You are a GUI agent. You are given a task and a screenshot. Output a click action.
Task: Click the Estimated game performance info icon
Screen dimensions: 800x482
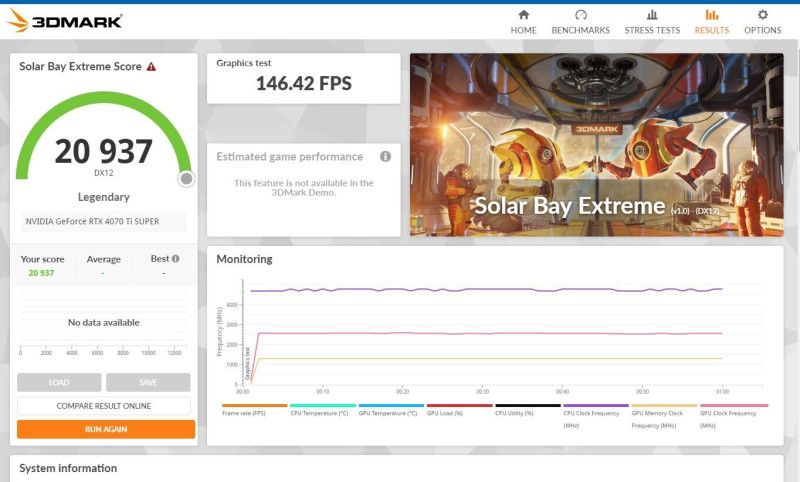click(385, 157)
